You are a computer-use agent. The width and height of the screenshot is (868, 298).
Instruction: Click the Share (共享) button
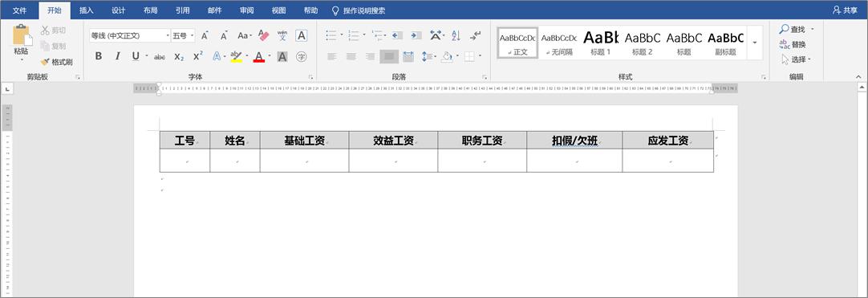845,10
